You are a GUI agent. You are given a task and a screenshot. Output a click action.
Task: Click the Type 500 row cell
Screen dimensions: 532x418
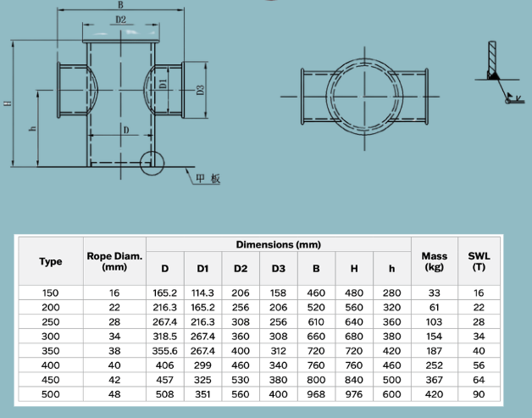pyautogui.click(x=51, y=393)
